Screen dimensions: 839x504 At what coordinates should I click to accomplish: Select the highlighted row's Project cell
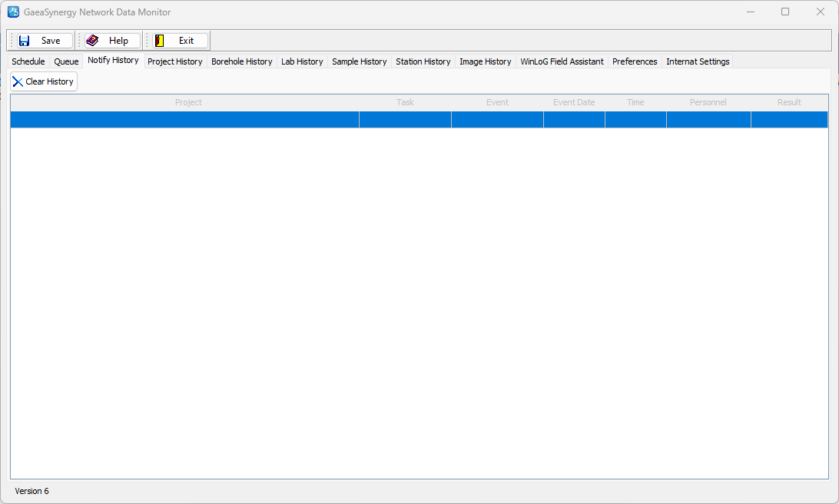(x=184, y=119)
